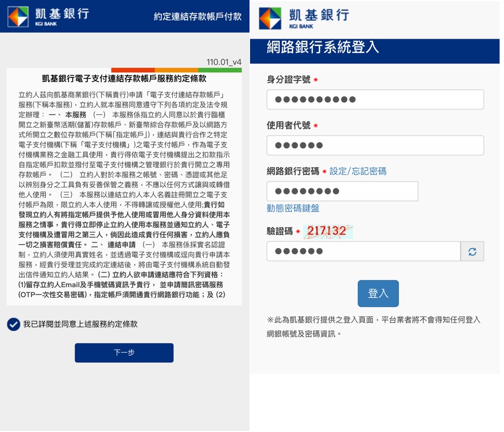Click the KGI Bank logo on login page

pyautogui.click(x=304, y=18)
